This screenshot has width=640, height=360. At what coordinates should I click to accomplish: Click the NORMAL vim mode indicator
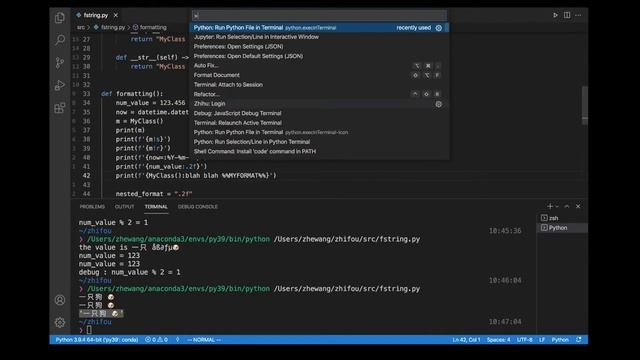tap(204, 340)
